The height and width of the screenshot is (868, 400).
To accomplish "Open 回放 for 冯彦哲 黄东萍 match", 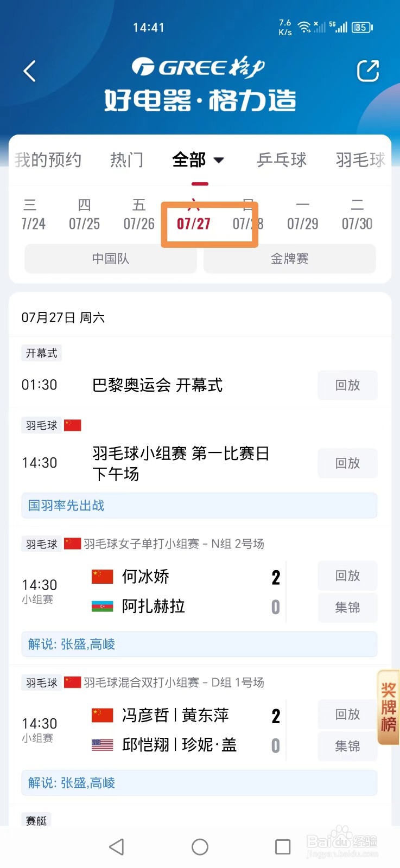I will point(347,714).
